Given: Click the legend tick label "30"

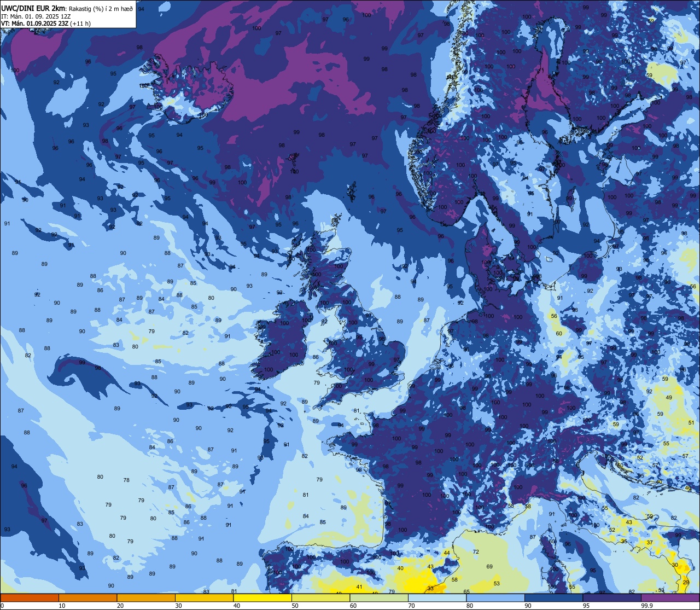Looking at the screenshot, I should point(178,606).
